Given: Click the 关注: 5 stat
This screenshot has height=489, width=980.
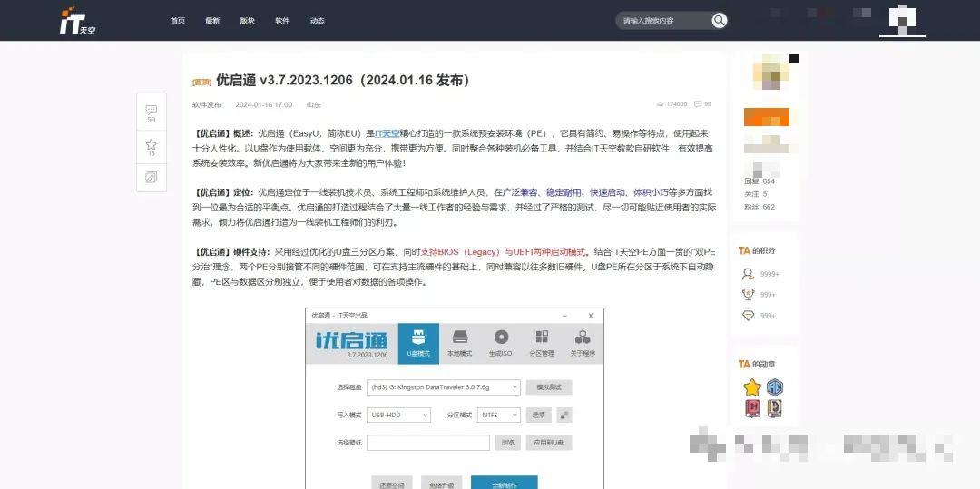Looking at the screenshot, I should (756, 194).
